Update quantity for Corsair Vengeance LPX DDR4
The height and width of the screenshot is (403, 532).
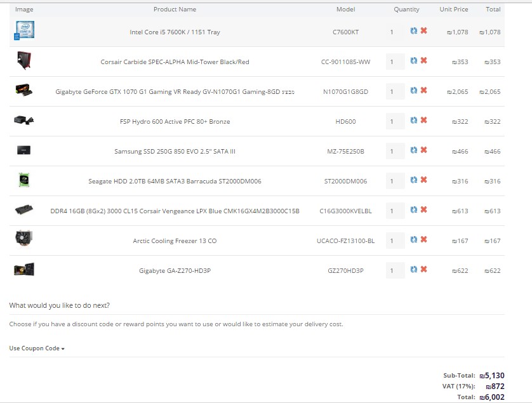413,210
